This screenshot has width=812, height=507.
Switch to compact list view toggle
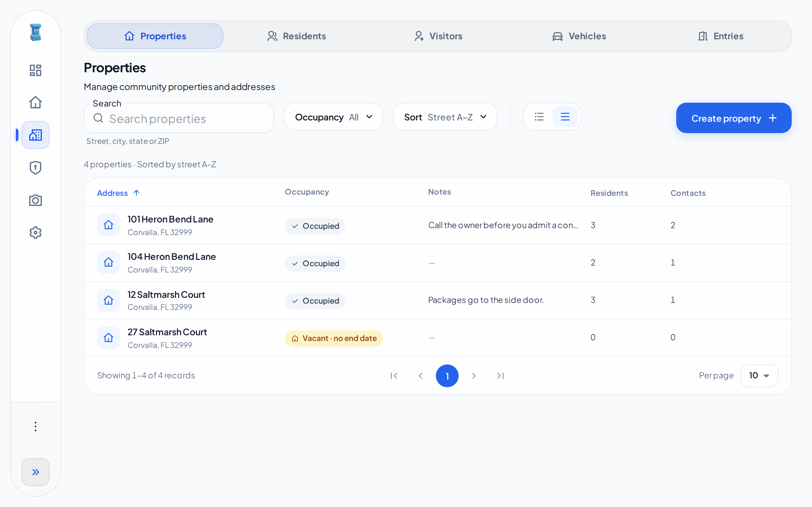tap(539, 117)
